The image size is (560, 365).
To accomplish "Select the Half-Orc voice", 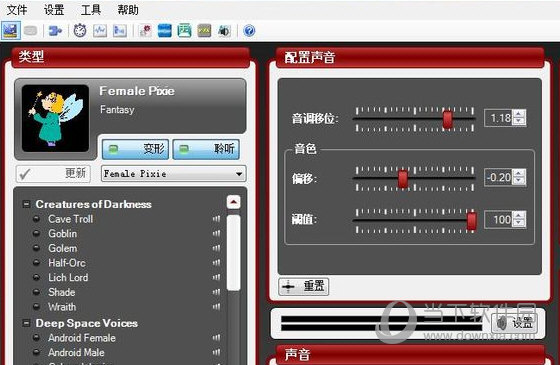I will 67,263.
